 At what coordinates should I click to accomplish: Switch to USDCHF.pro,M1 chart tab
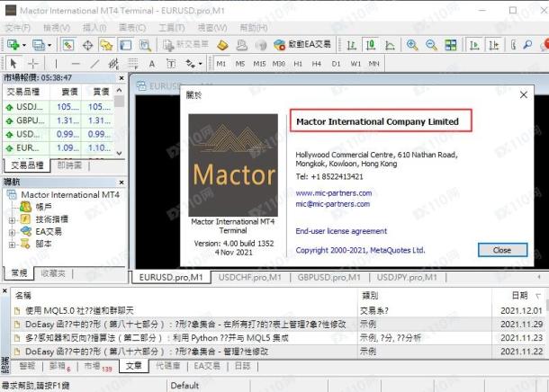tap(249, 277)
